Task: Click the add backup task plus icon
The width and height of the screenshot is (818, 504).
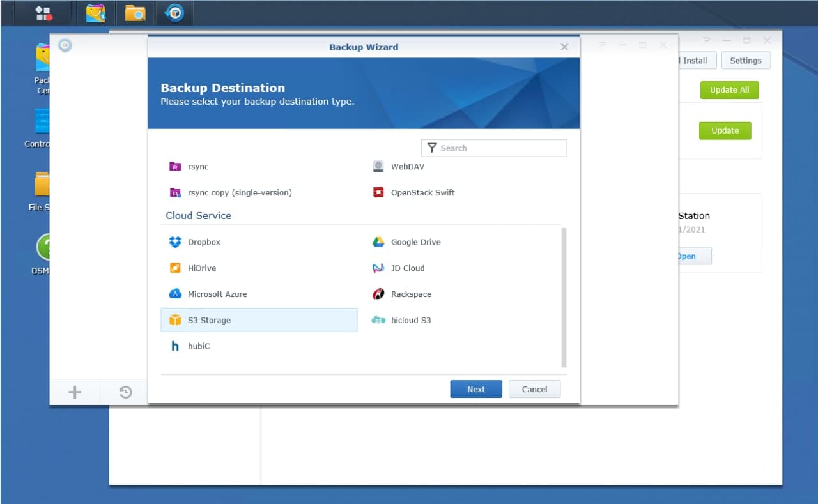Action: point(75,392)
